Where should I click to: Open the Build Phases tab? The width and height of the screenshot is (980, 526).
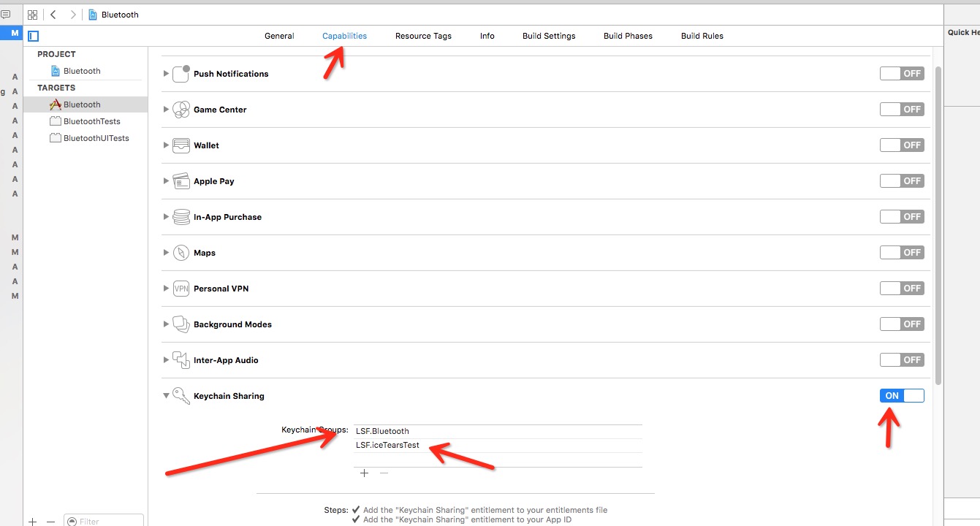(x=628, y=36)
